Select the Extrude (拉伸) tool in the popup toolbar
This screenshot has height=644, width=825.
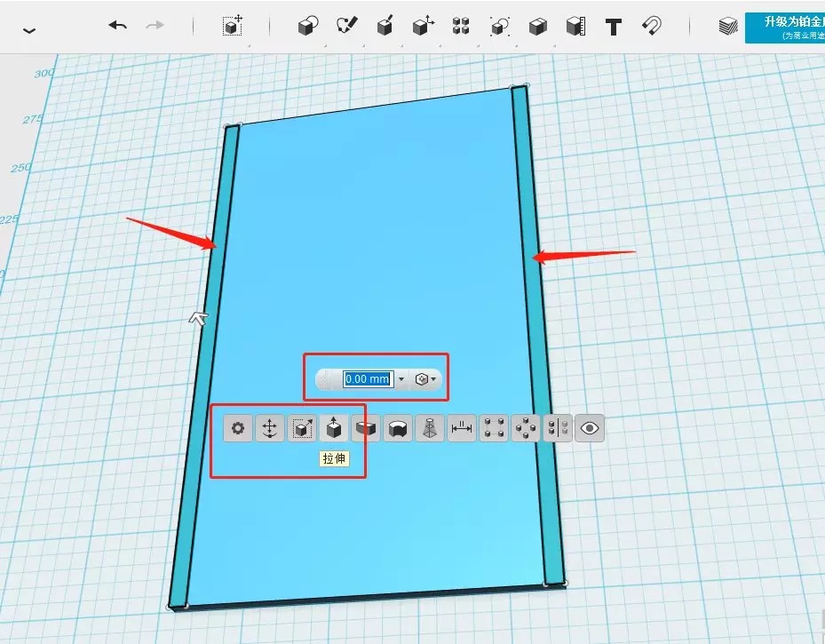click(x=334, y=429)
